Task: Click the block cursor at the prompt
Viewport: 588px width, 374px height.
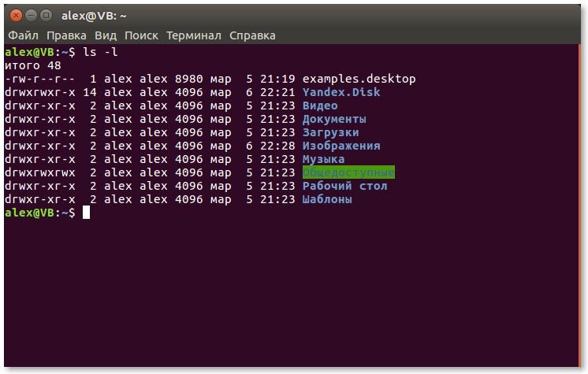Action: (86, 213)
